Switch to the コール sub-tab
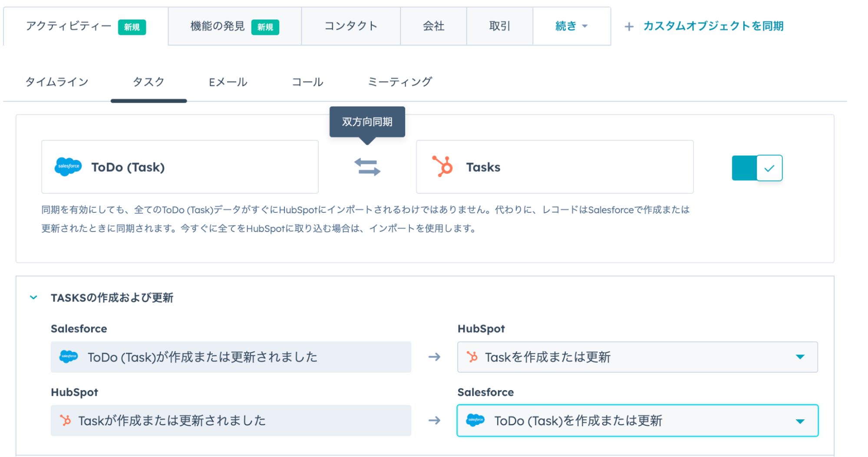868x457 pixels. coord(307,82)
